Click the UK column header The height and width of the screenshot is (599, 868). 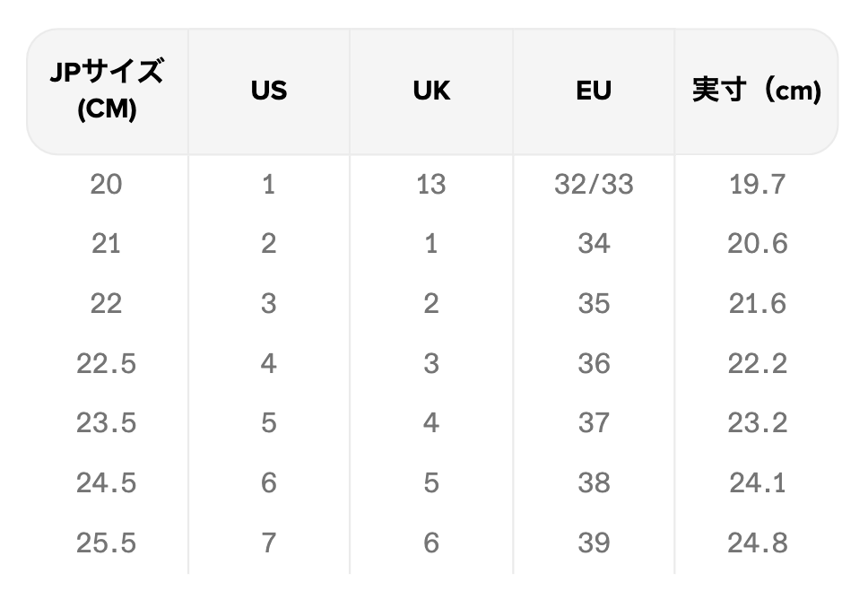431,91
